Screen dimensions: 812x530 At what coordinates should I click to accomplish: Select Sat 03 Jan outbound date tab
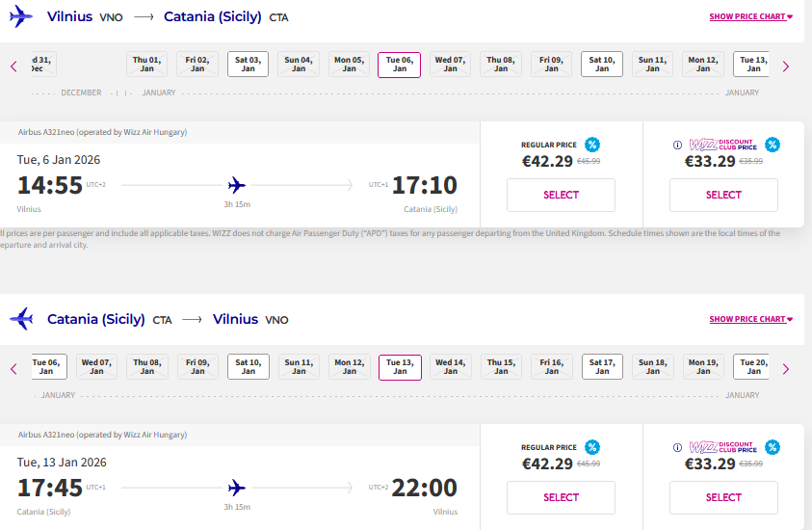248,65
